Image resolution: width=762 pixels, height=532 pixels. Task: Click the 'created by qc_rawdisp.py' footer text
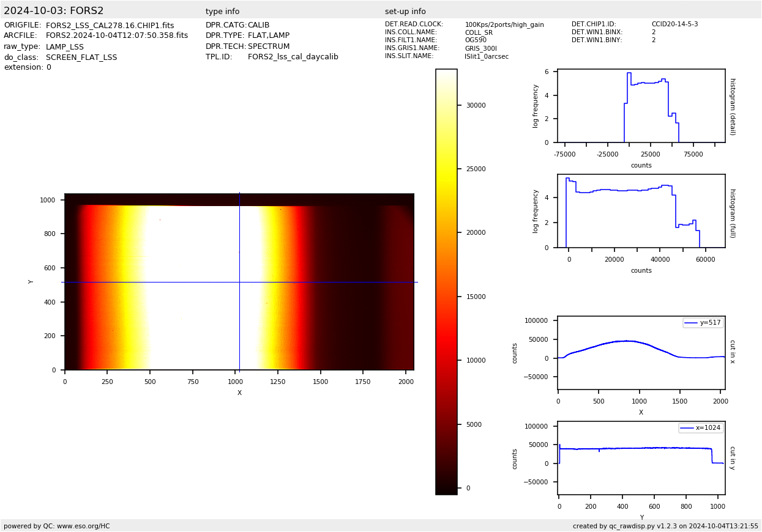click(665, 526)
